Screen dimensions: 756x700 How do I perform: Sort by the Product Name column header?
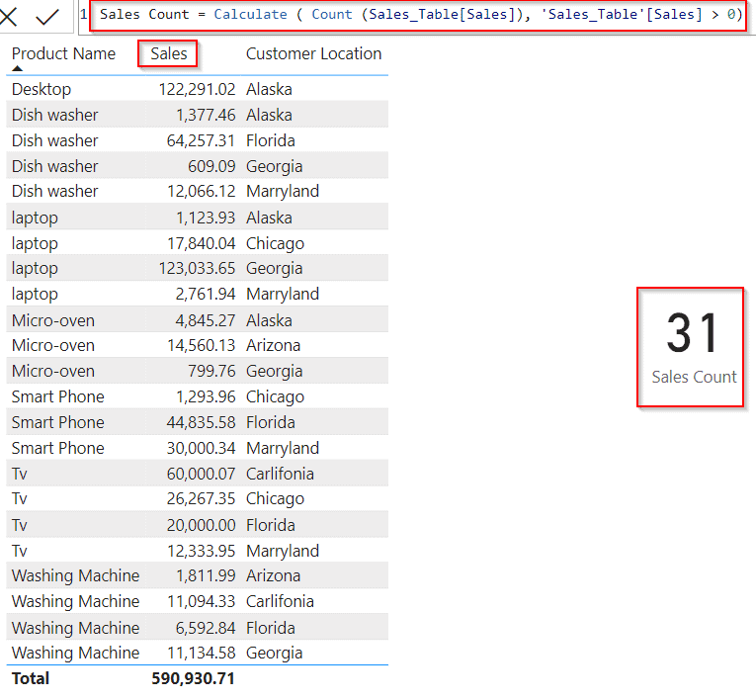pos(63,53)
